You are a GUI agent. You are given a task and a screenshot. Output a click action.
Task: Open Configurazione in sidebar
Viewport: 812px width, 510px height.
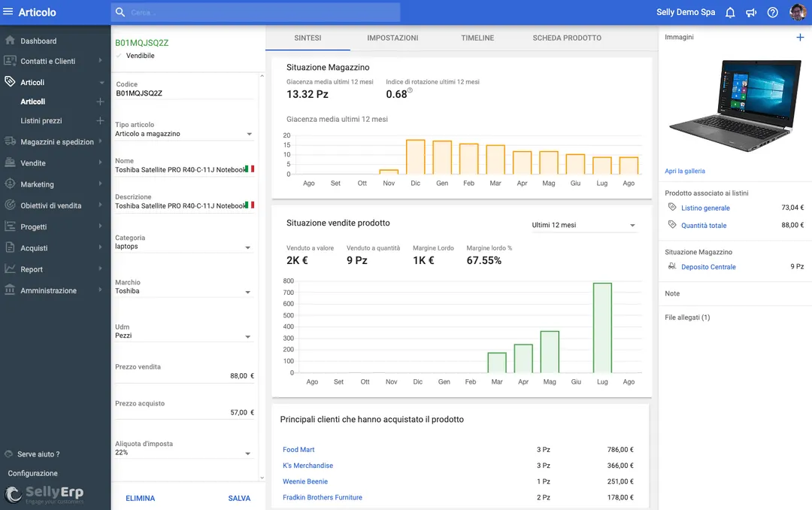(32, 473)
